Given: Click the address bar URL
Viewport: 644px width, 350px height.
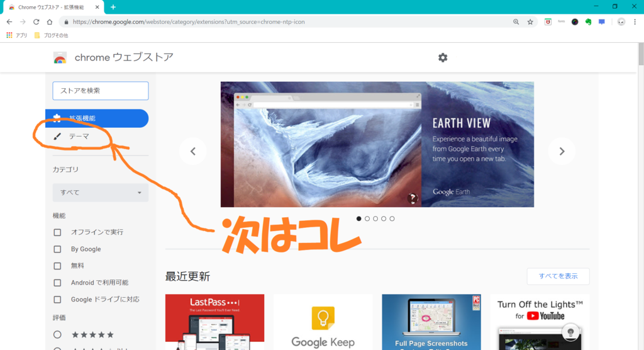Looking at the screenshot, I should [x=189, y=22].
